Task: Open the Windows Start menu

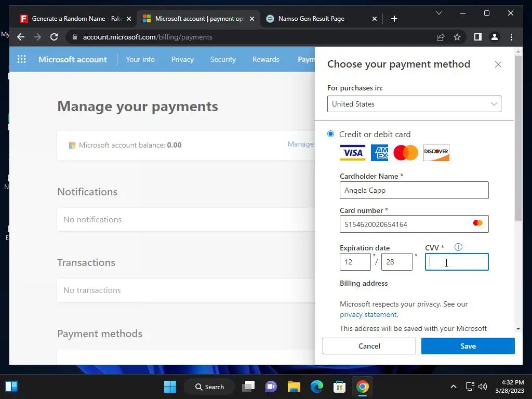Action: 170,387
